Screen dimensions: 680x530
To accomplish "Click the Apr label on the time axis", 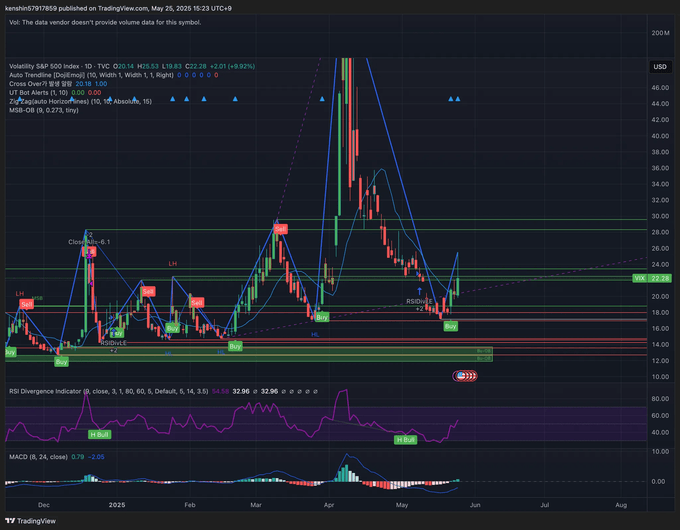I will pyautogui.click(x=329, y=505).
